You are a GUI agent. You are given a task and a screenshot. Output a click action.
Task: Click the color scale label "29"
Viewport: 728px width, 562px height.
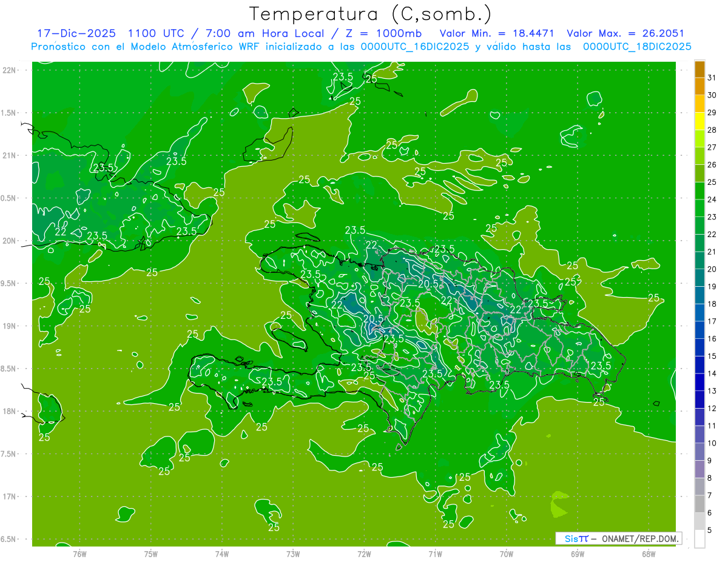click(712, 113)
